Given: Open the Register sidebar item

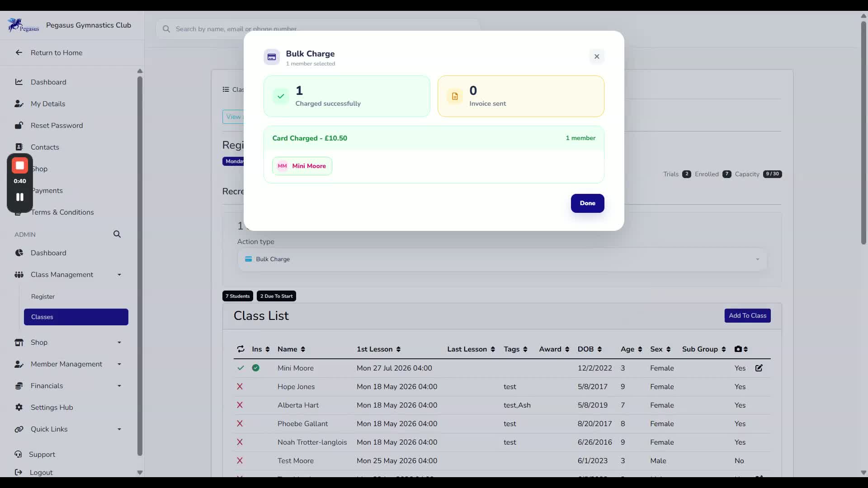Looking at the screenshot, I should (x=43, y=296).
